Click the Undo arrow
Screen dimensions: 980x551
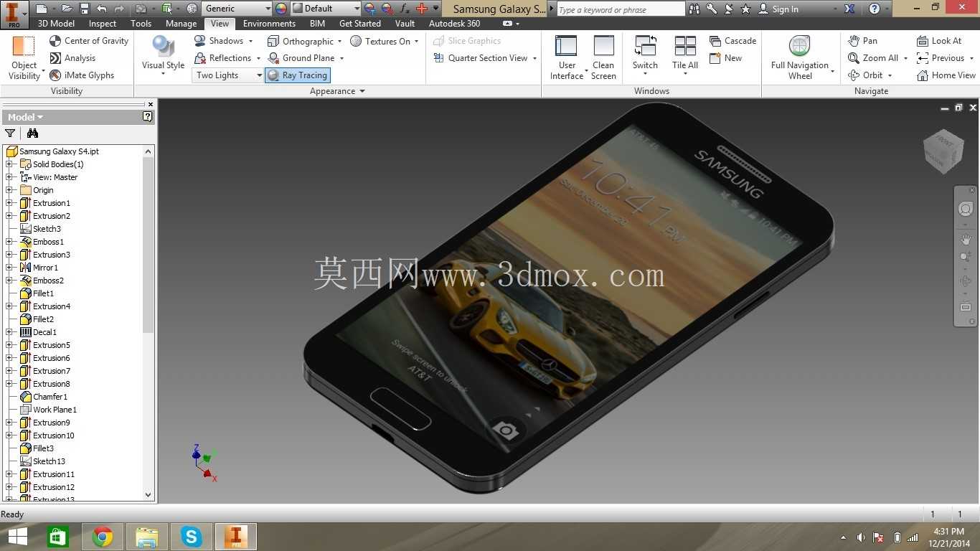click(x=102, y=9)
